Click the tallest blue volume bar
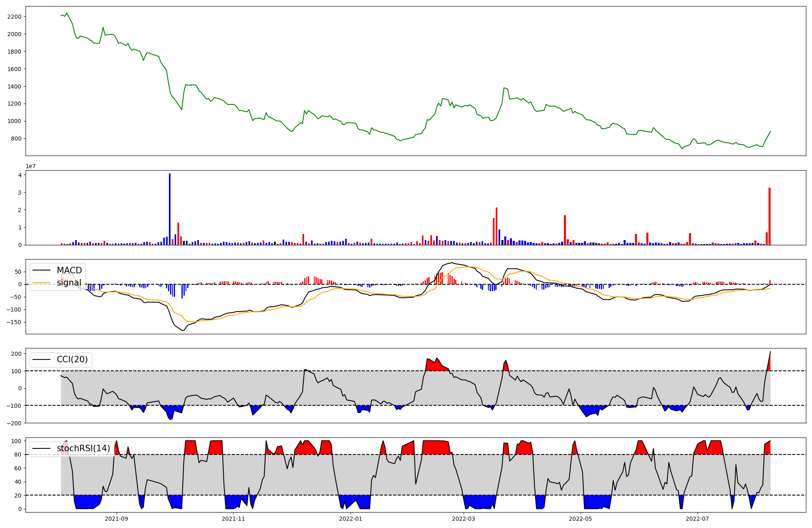This screenshot has width=812, height=528. coord(170,209)
